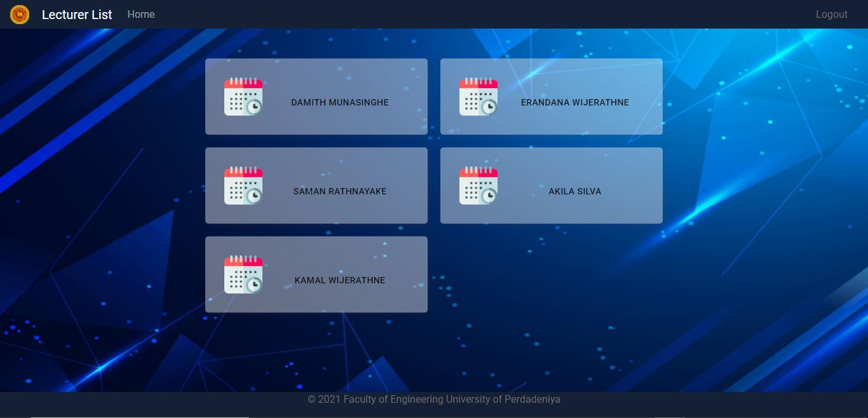Viewport: 868px width, 418px height.
Task: Click Damith Munasinghe's calendar schedule icon
Action: (243, 97)
